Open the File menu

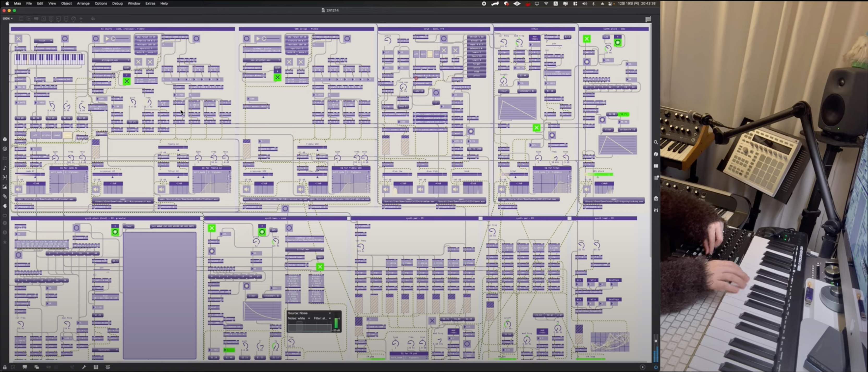tap(29, 3)
